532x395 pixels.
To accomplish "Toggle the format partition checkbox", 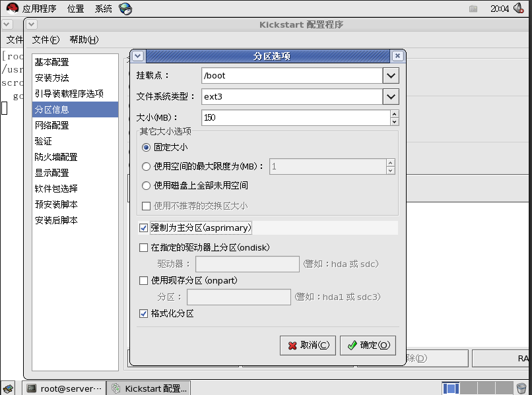I will [143, 313].
